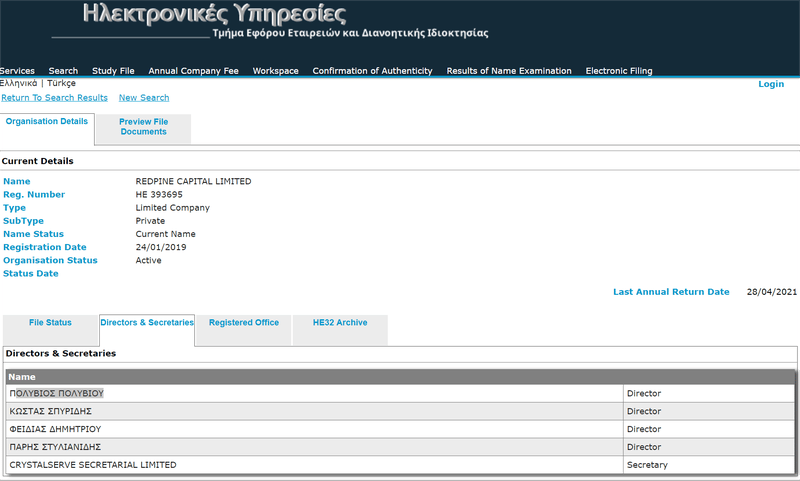Open Study File in navigation bar
Screen dimensions: 800x481
coord(113,71)
